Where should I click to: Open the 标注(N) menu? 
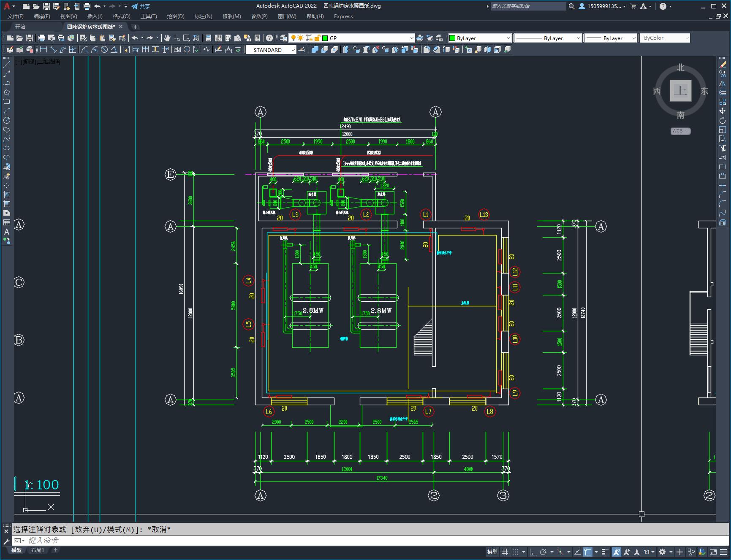click(x=203, y=16)
